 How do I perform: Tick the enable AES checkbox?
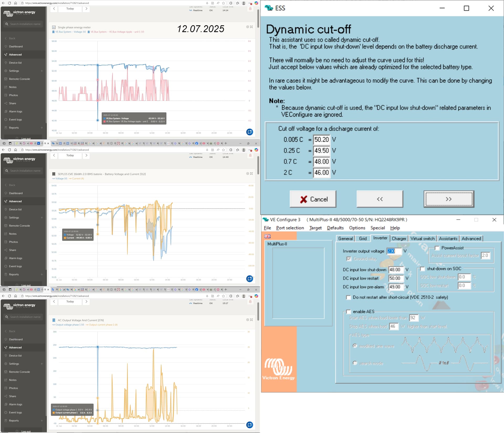(x=348, y=311)
